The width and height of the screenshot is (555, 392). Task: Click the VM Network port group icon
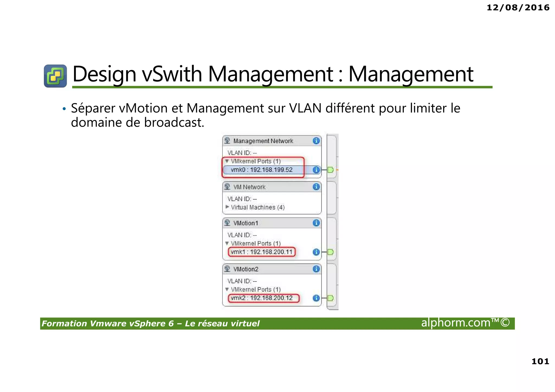[227, 187]
